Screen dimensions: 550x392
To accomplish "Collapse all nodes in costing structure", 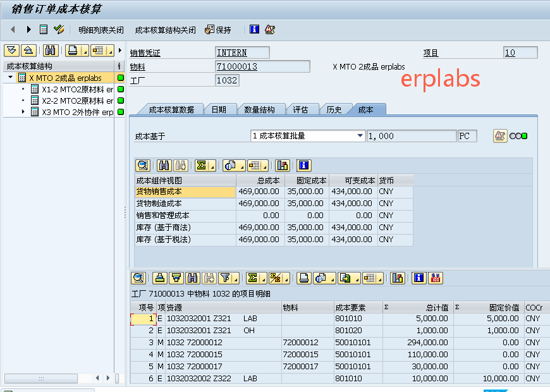I will pos(28,51).
